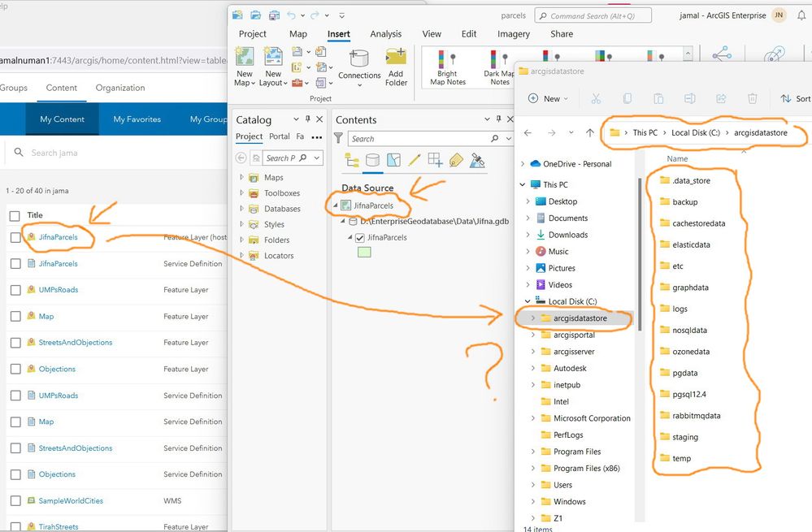Check the Objections Feature Layer checkbox
Viewport: 812px width, 532px height.
(15, 369)
